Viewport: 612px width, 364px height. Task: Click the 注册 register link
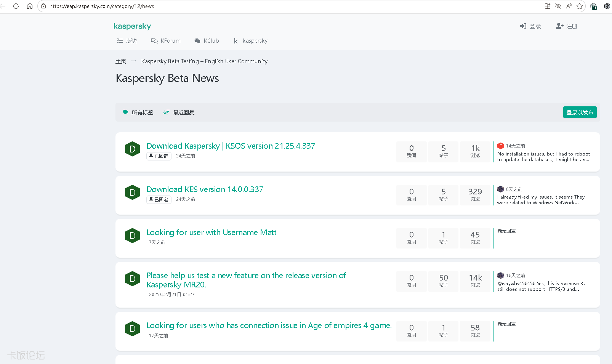click(x=567, y=26)
